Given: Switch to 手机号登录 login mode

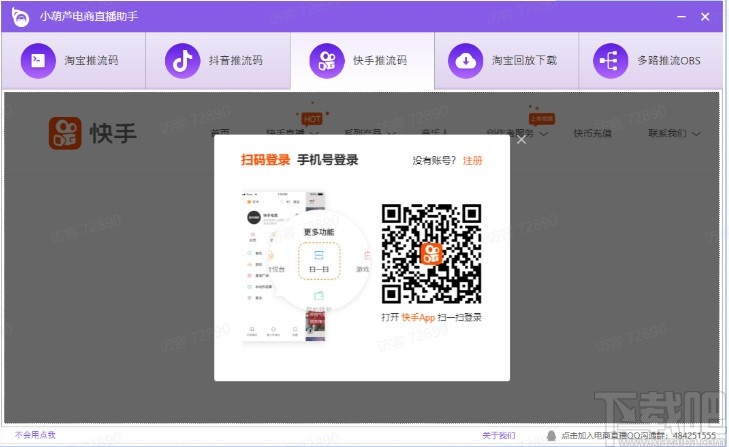Looking at the screenshot, I should tap(328, 160).
